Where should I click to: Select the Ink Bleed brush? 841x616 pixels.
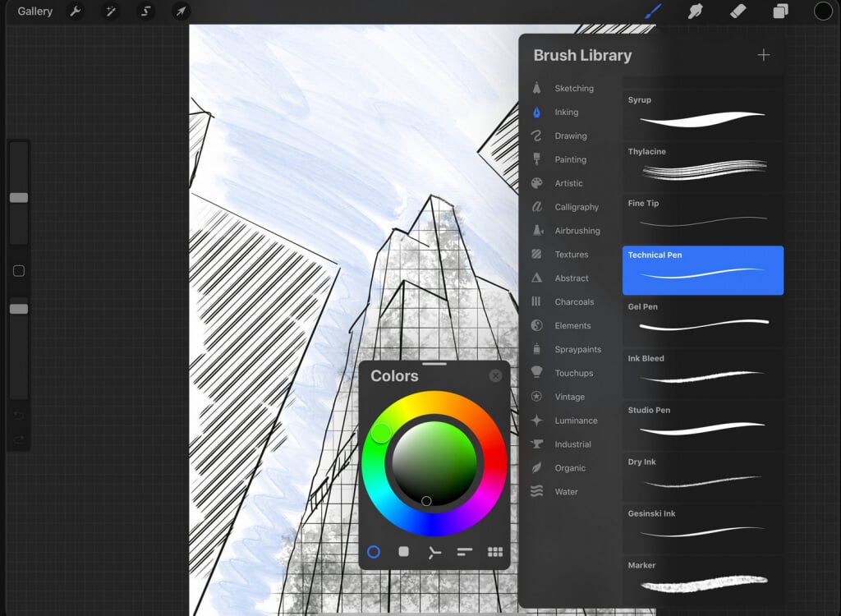(x=703, y=374)
